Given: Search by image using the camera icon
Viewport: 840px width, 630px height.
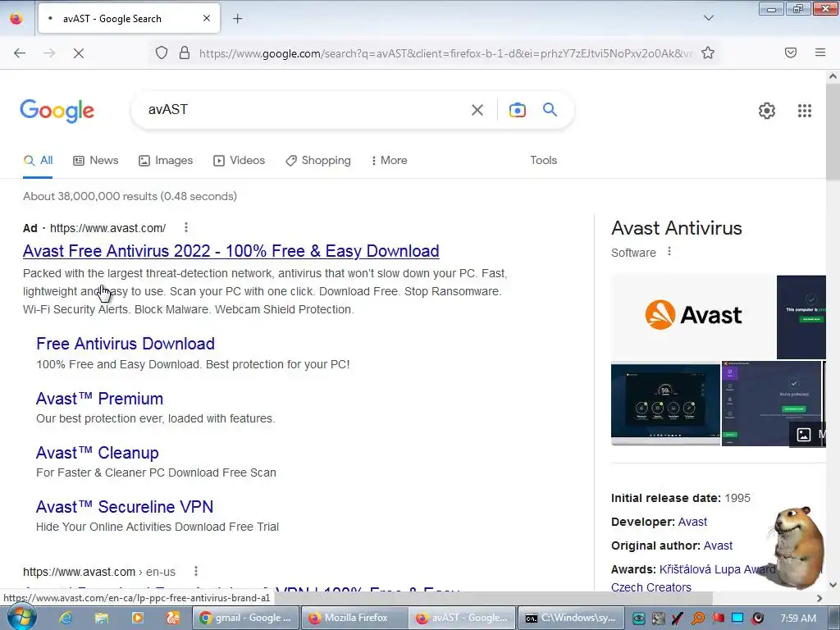Looking at the screenshot, I should click(x=517, y=110).
